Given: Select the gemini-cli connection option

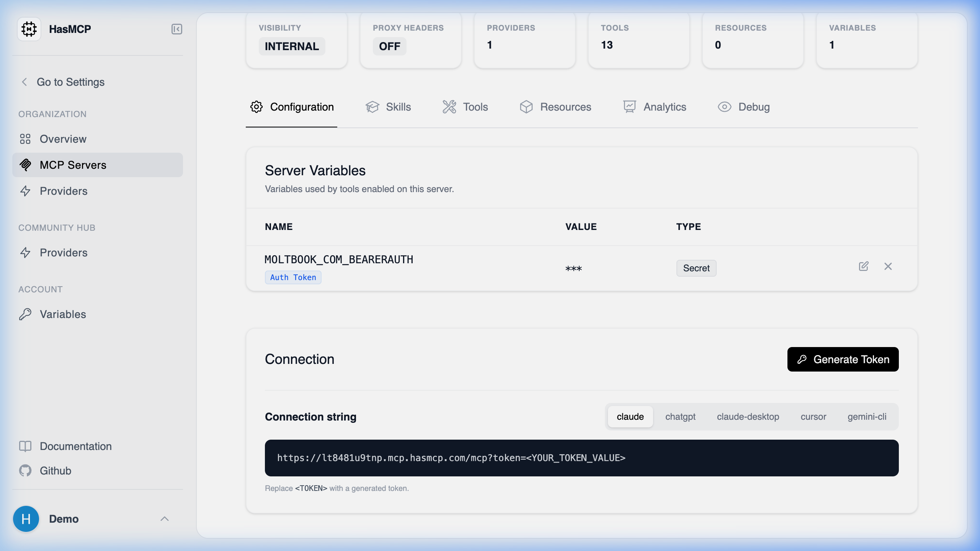Looking at the screenshot, I should (867, 417).
